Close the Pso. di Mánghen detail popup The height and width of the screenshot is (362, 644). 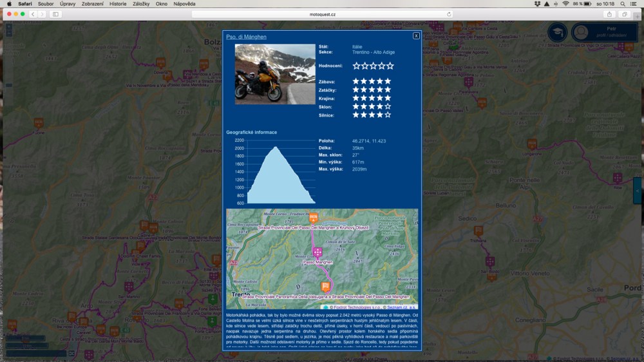(x=416, y=36)
